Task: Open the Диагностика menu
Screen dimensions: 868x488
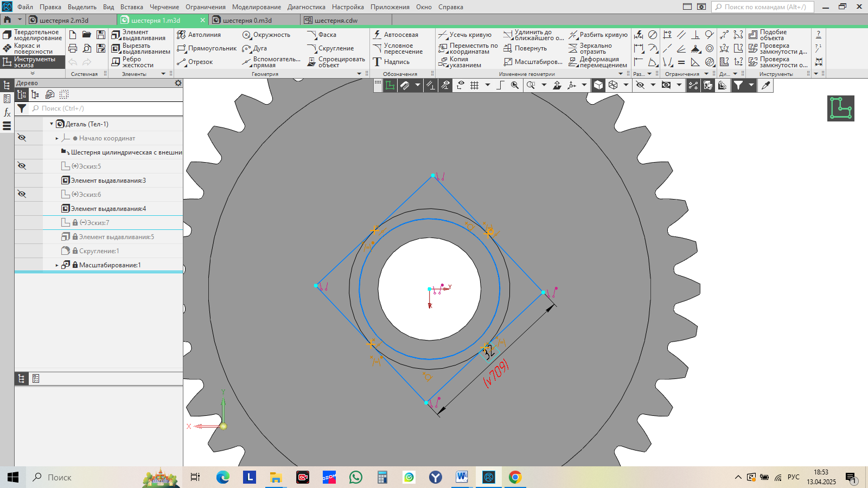Action: [307, 7]
